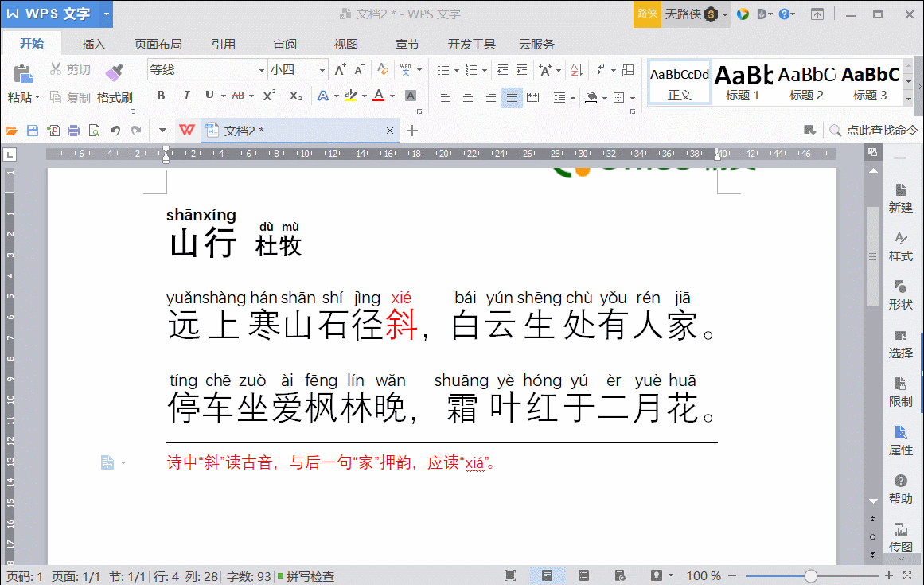Open the 属性 properties side panel
Screen dimensions: 924x585
tap(900, 441)
